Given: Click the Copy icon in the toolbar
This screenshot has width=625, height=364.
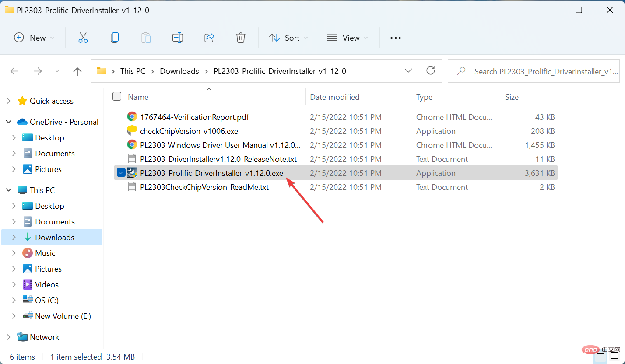Looking at the screenshot, I should [115, 38].
